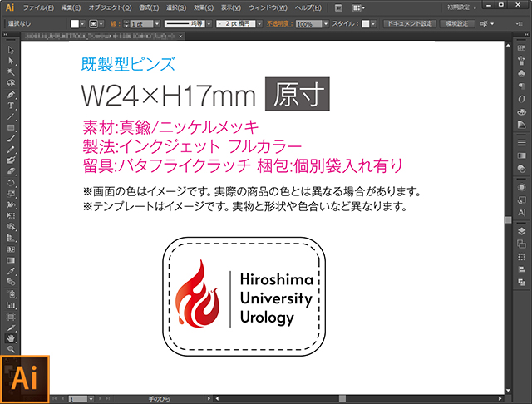This screenshot has width=532, height=404.
Task: Click the 線 stroke link
Action: [115, 24]
